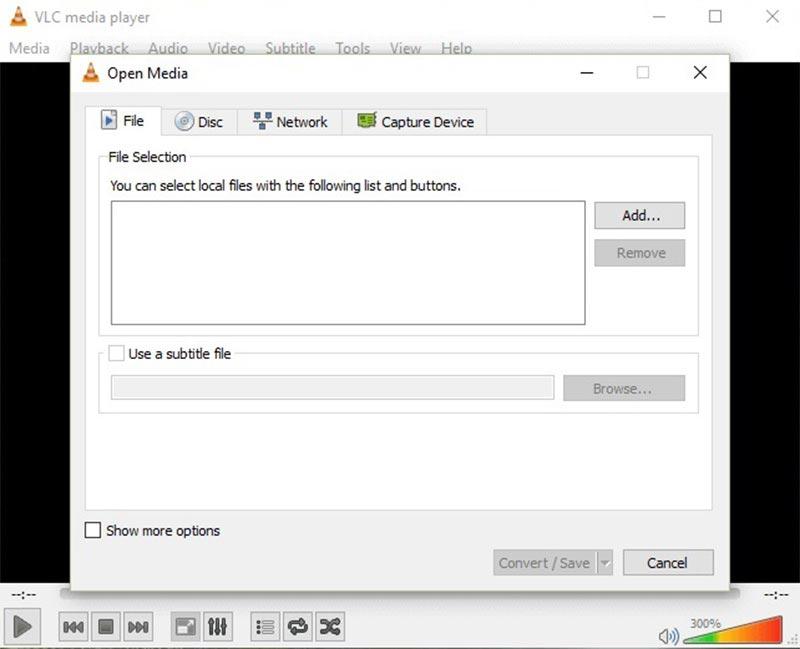
Task: Check 'Show more options' checkbox
Action: [x=93, y=531]
